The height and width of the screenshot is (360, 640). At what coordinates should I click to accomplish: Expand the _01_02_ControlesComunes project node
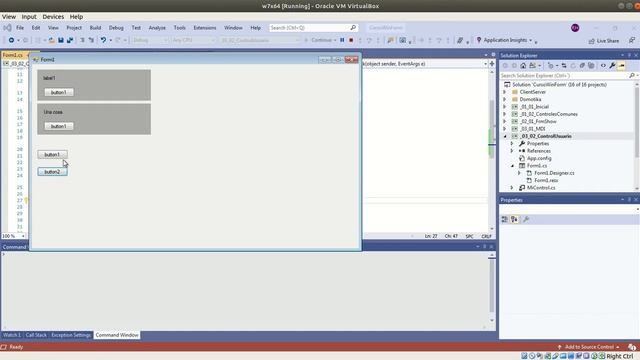(x=505, y=114)
